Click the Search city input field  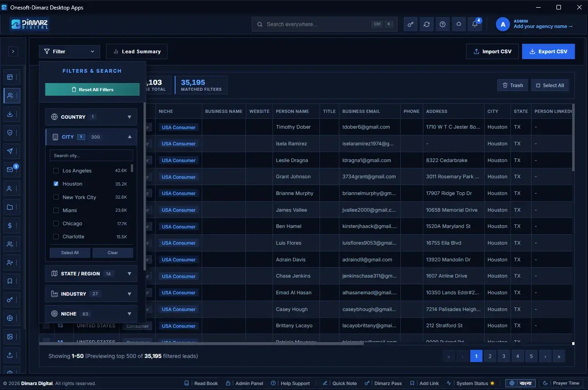pyautogui.click(x=91, y=156)
